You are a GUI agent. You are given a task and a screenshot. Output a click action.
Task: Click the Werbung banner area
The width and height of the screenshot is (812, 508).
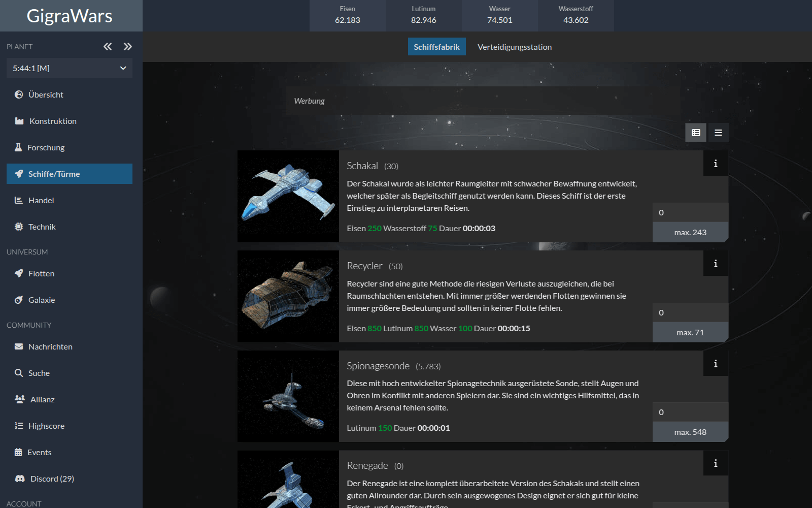coord(483,101)
